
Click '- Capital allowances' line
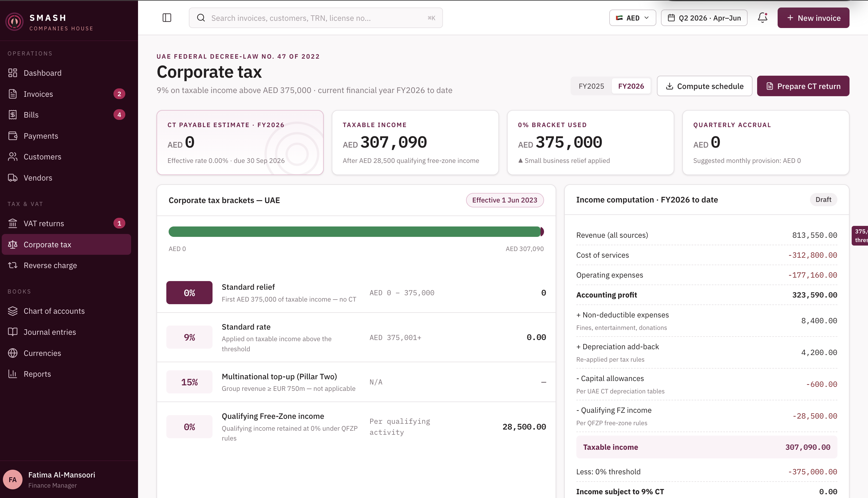click(x=707, y=384)
